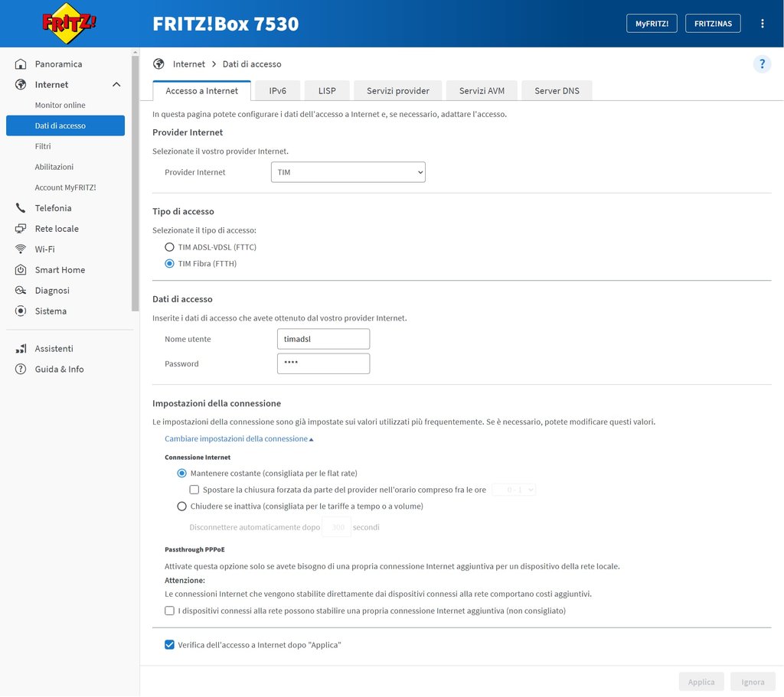
Task: Open Rete locale network icon
Action: [21, 229]
